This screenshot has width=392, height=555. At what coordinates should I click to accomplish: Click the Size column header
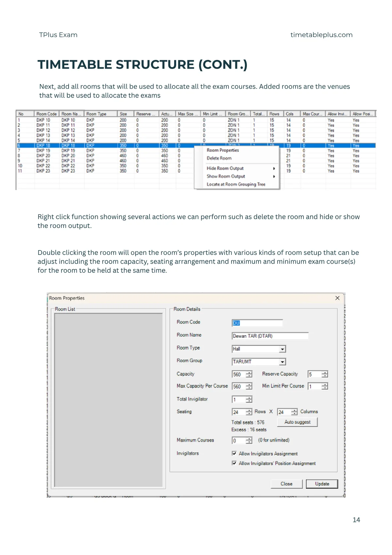coord(125,114)
